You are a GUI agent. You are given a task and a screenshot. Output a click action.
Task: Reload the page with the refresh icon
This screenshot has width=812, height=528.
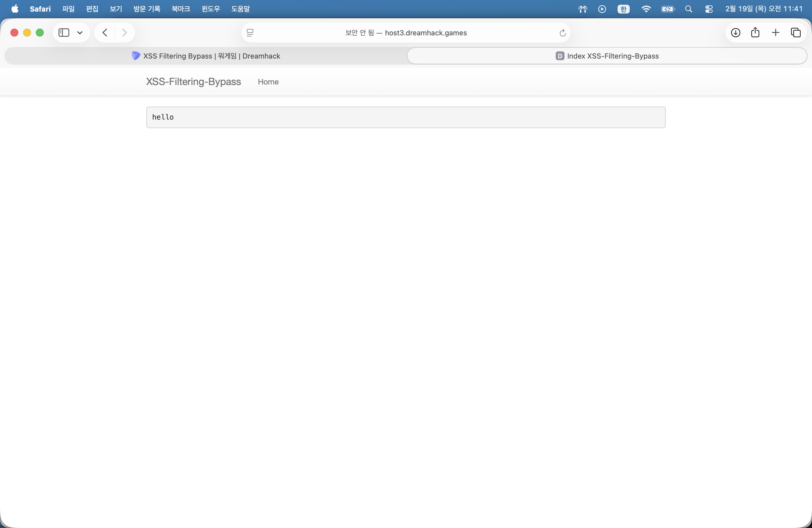click(x=563, y=33)
